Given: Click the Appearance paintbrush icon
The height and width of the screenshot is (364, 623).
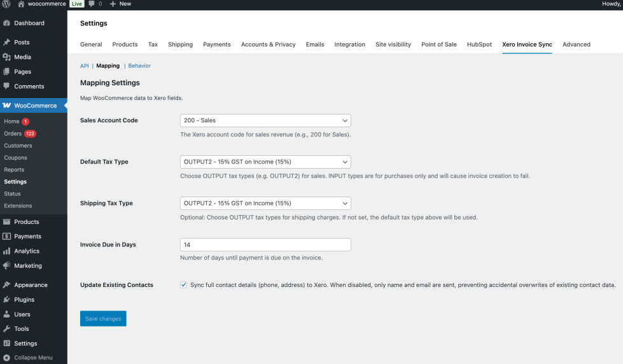Looking at the screenshot, I should (x=7, y=285).
